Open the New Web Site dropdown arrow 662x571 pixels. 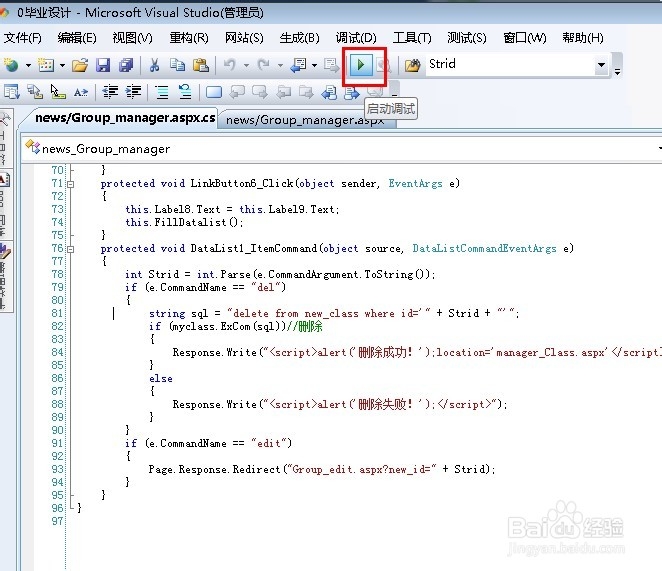[28, 65]
